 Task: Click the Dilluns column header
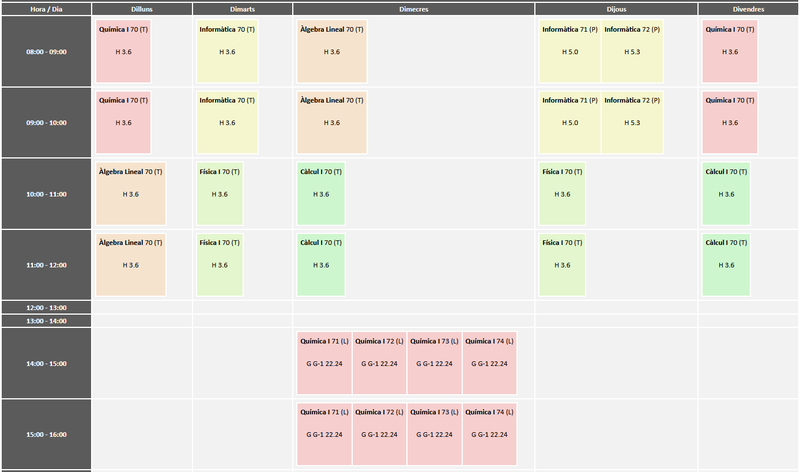coord(142,8)
